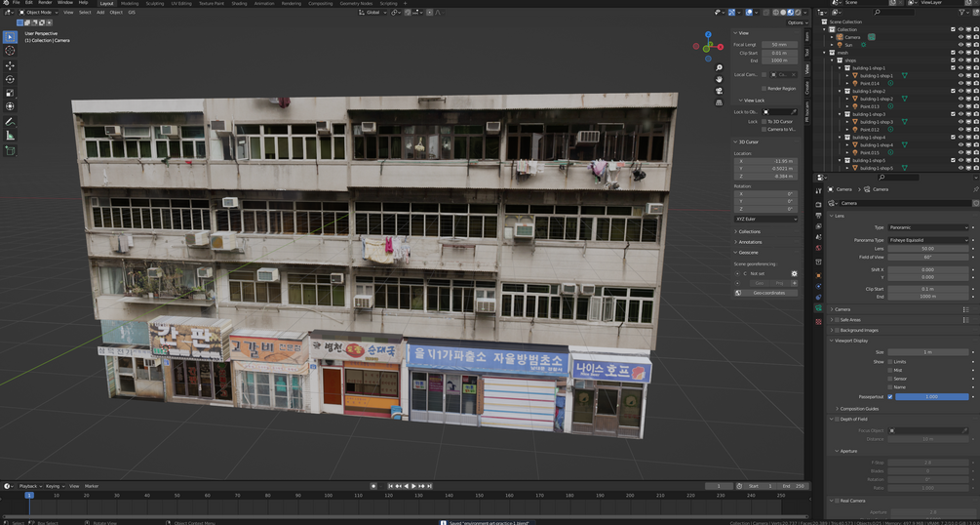Click the Geoscene settings gear icon

pos(795,273)
